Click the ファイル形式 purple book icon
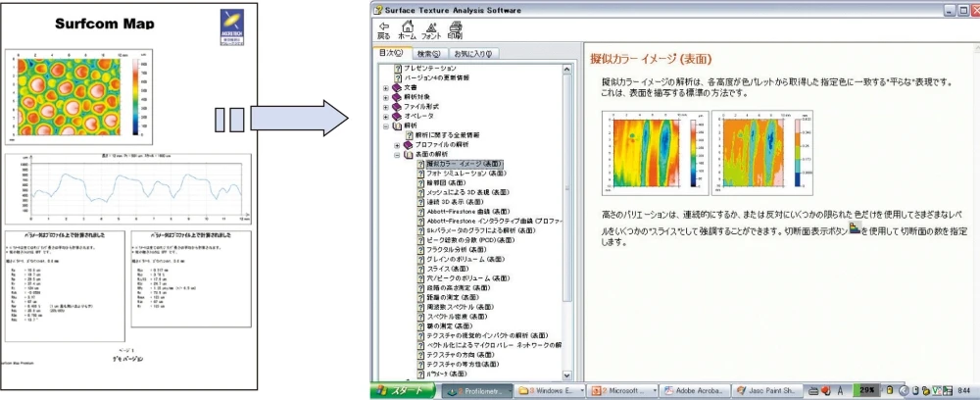Viewport: 980px width, 400px height. point(397,107)
